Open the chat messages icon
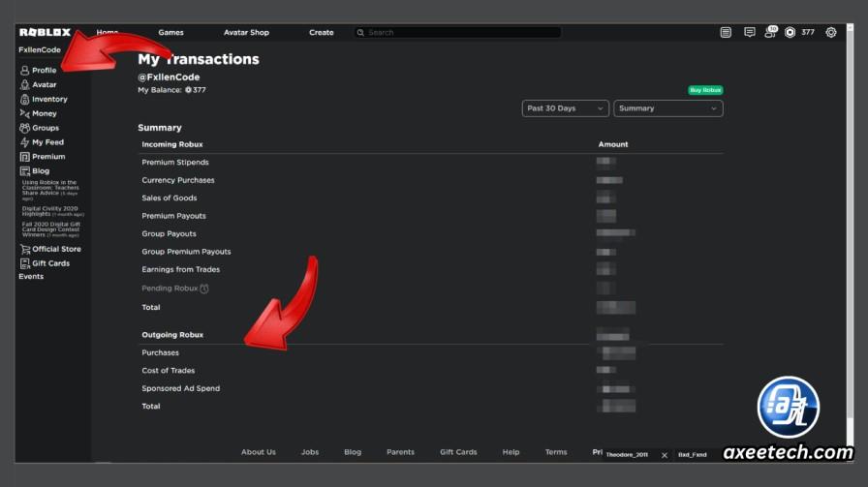Image resolution: width=868 pixels, height=487 pixels. pyautogui.click(x=749, y=33)
